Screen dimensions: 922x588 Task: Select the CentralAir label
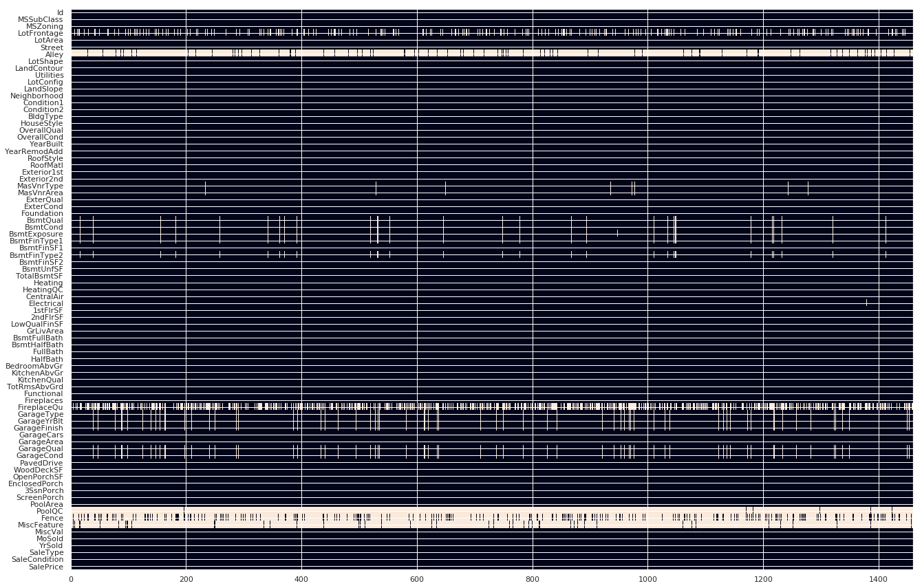45,296
